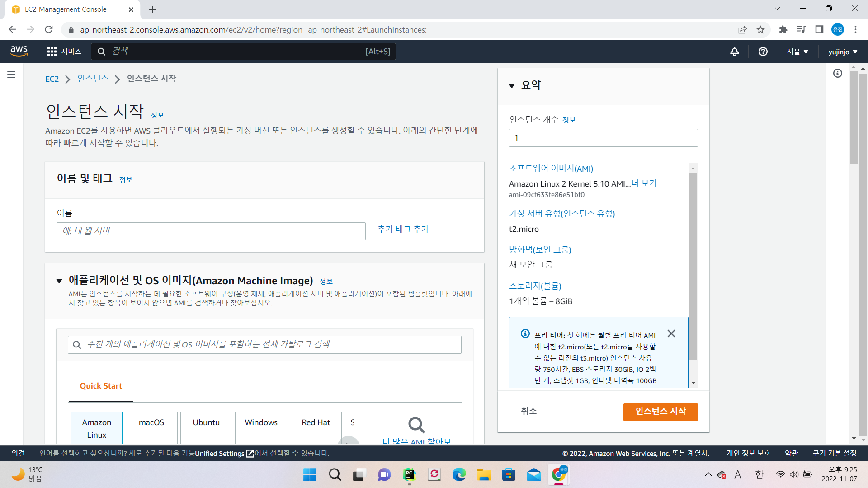This screenshot has width=868, height=488.
Task: Click the main page vertical scrollbar thumb
Action: pos(854,117)
